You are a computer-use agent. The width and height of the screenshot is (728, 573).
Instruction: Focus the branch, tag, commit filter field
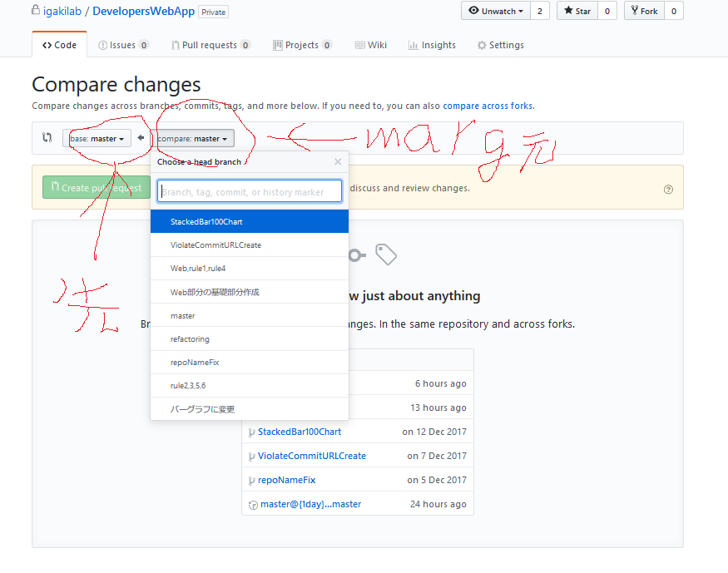click(250, 191)
